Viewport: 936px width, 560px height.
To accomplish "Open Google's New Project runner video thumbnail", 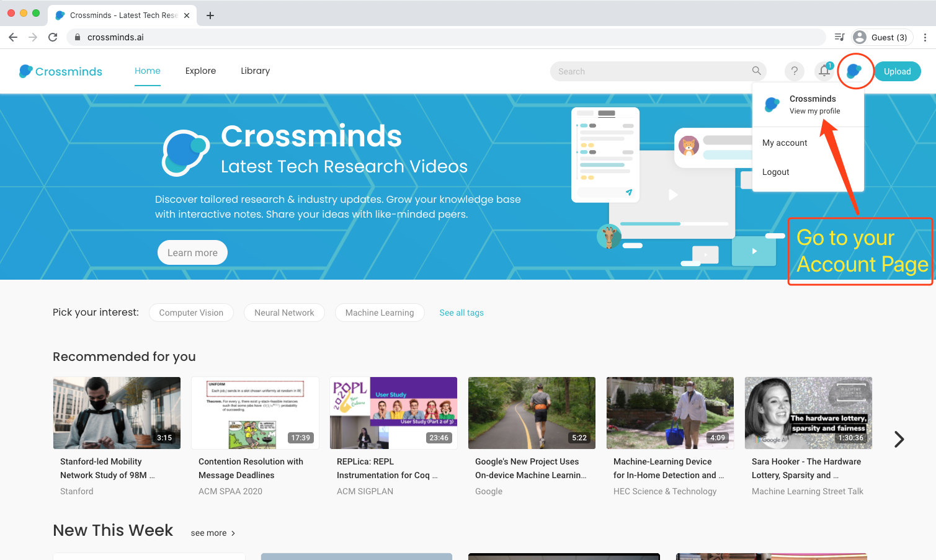I will pos(532,413).
